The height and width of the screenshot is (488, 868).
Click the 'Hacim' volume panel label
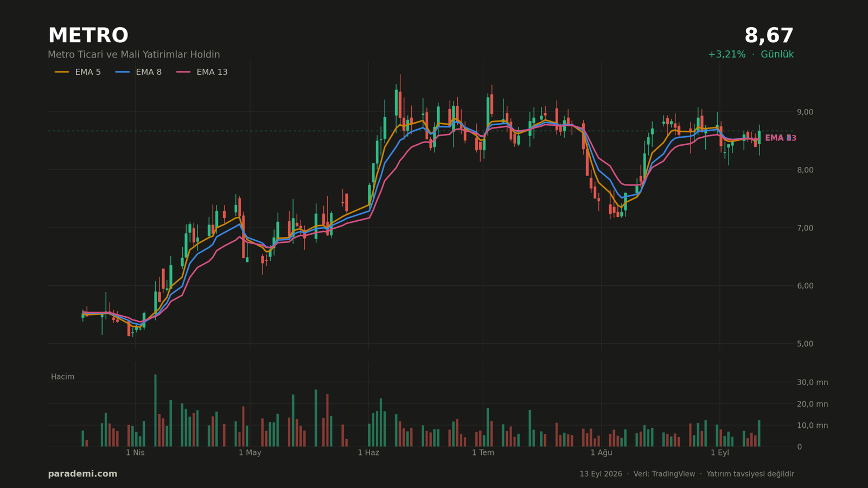[62, 377]
